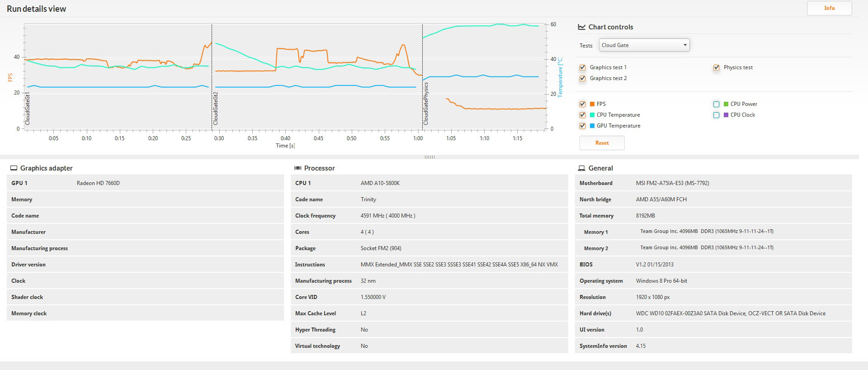Viewport: 868px width, 370px height.
Task: Click the CloudGatePhysics marker in the chart
Action: point(425,104)
